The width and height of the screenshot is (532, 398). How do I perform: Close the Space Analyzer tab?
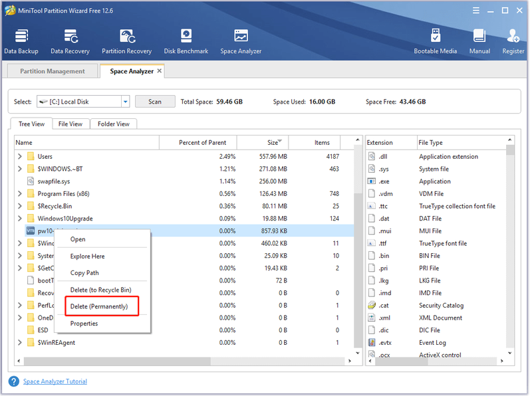click(x=160, y=71)
